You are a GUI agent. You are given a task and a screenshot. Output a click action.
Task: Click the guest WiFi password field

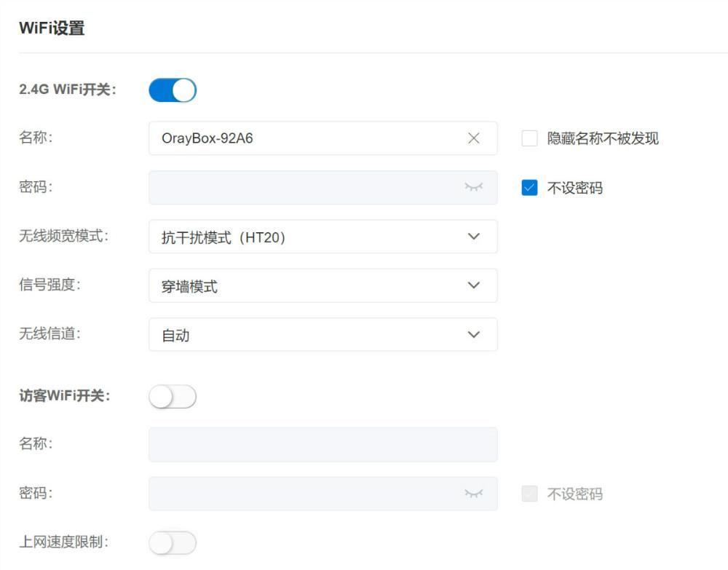coord(306,492)
